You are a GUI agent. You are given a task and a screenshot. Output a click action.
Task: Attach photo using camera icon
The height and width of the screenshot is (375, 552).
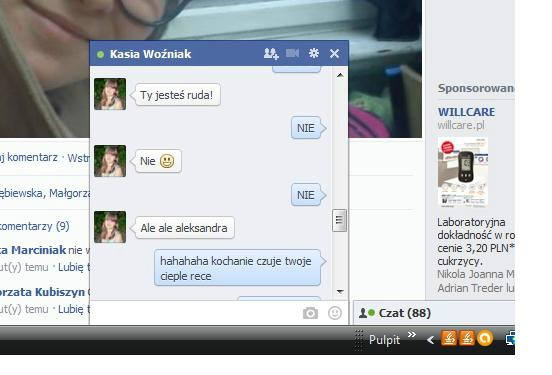point(310,313)
